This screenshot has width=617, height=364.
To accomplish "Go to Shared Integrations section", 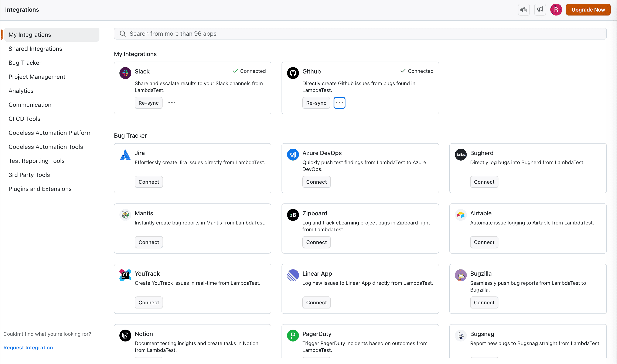I will (x=35, y=49).
